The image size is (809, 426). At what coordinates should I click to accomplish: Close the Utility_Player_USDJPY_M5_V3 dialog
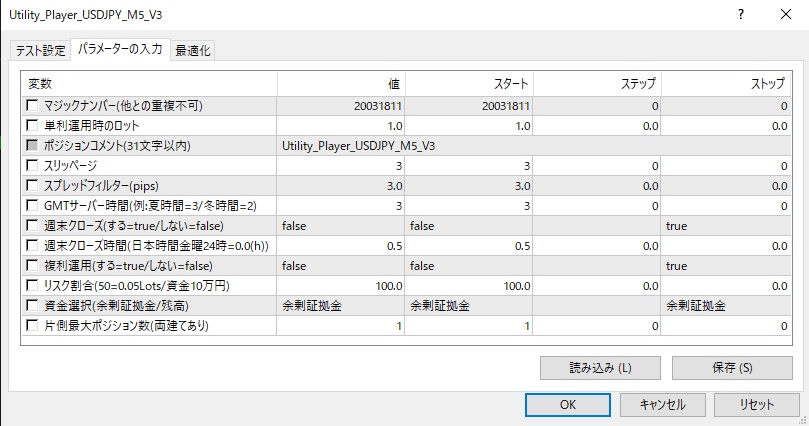785,15
